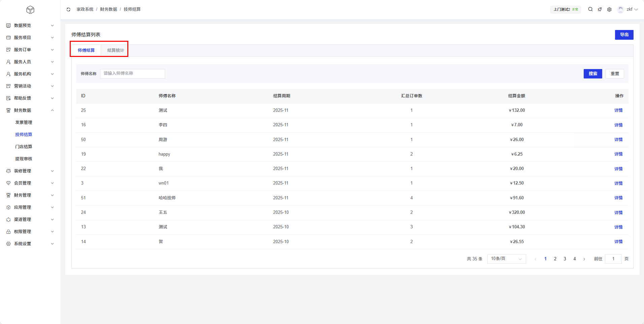Click the 数据预览 sidebar icon
Viewport: 644px width, 324px height.
pyautogui.click(x=8, y=26)
